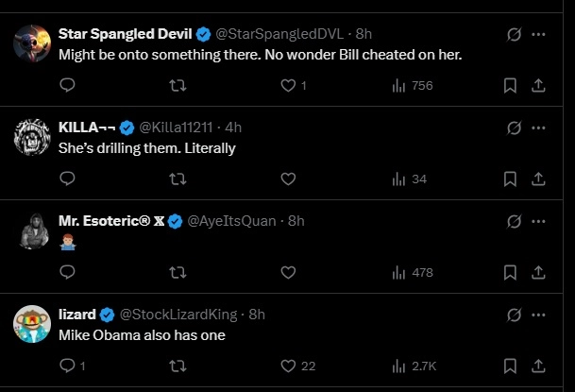Image resolution: width=575 pixels, height=392 pixels.
Task: Click Grok icon on lizard's tweet
Action: coord(515,315)
